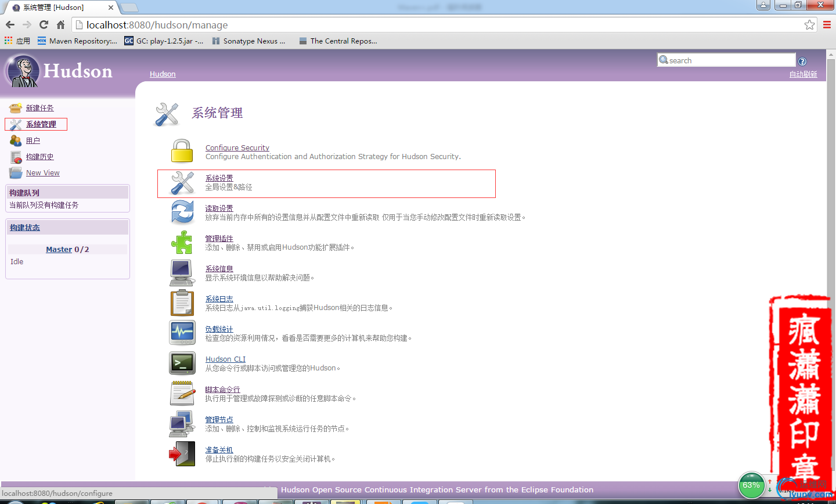Open the Hudson CLI link
The width and height of the screenshot is (836, 504).
(225, 359)
